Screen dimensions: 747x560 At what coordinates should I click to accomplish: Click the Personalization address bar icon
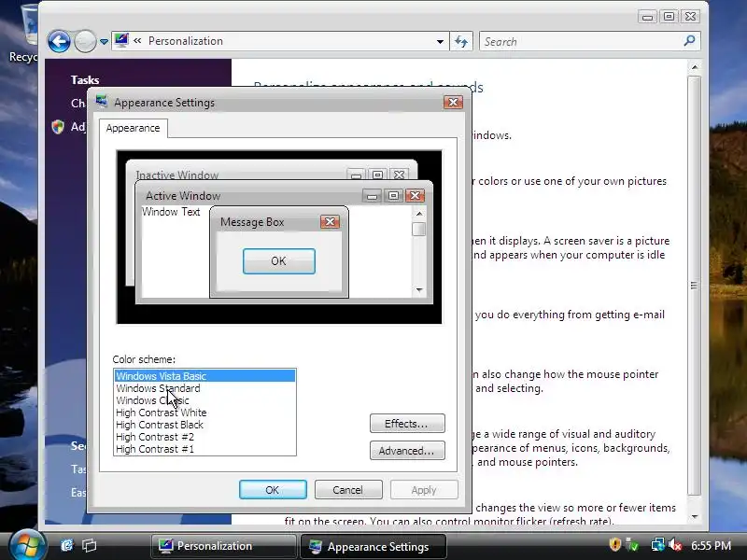pos(121,40)
